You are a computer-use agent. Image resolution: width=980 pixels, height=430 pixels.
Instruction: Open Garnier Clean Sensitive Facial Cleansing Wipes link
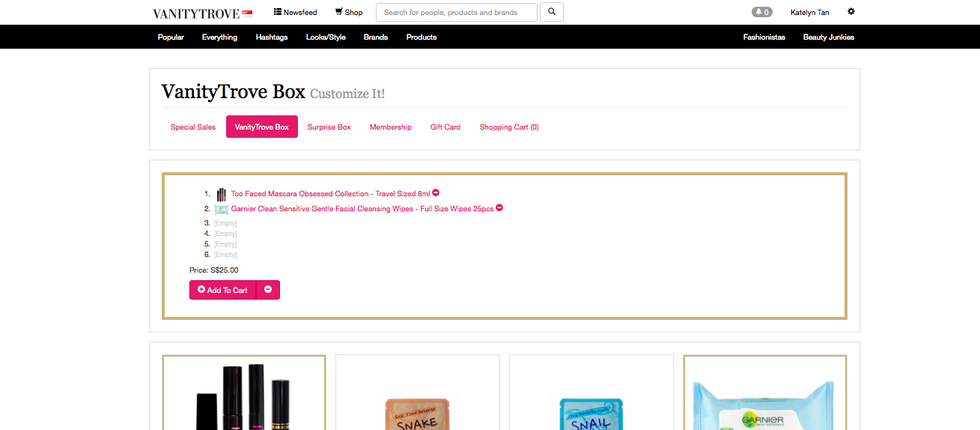pyautogui.click(x=362, y=209)
